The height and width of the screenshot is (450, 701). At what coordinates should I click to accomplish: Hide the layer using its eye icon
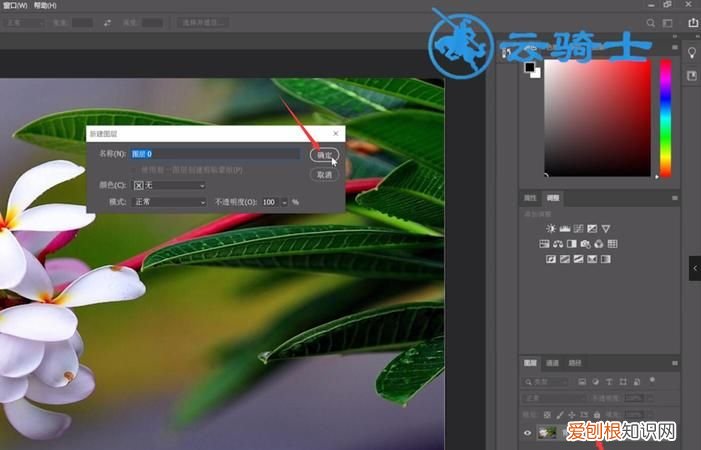528,433
